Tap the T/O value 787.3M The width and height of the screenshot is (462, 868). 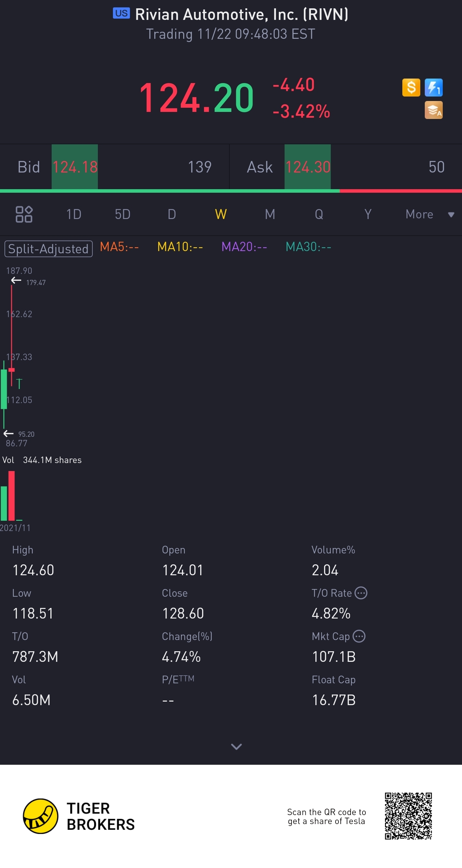click(x=35, y=657)
